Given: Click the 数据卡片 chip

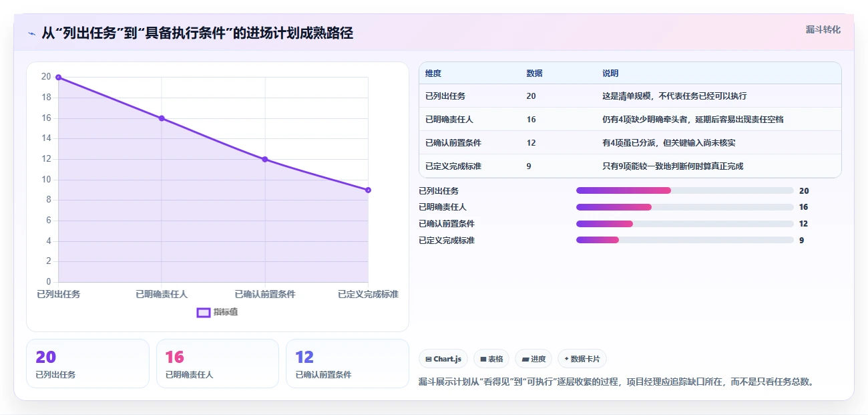Looking at the screenshot, I should coord(582,359).
